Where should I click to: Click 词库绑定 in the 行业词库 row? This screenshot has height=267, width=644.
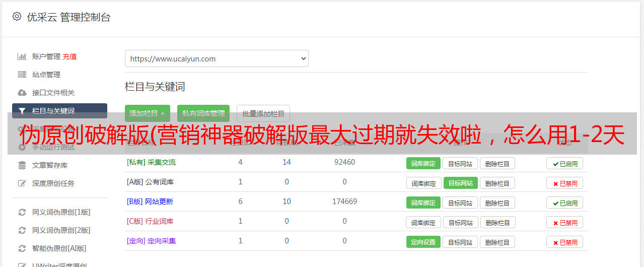pos(423,222)
